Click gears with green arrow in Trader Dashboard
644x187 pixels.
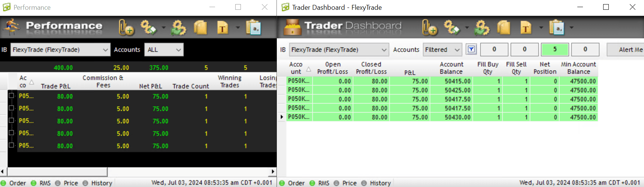[482, 27]
